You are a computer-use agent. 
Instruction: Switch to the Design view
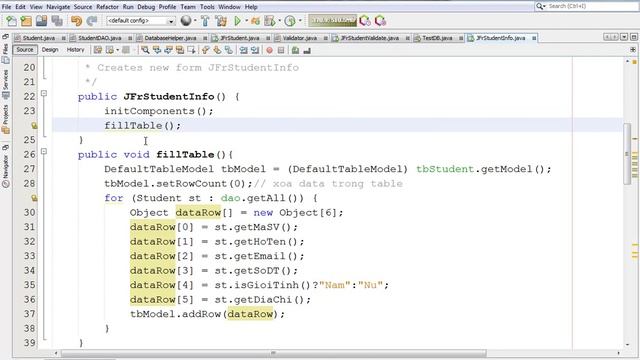[50, 50]
